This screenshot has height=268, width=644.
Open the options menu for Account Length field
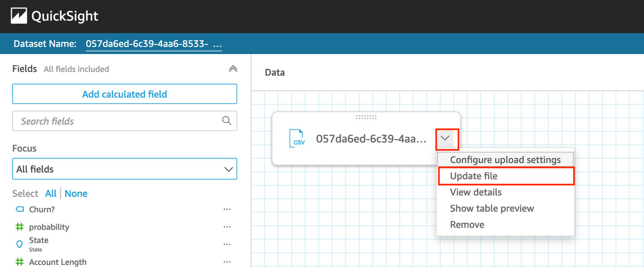tap(227, 262)
